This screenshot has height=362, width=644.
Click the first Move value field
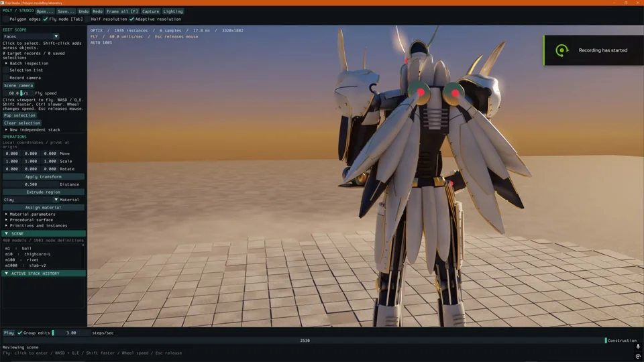[x=12, y=154]
